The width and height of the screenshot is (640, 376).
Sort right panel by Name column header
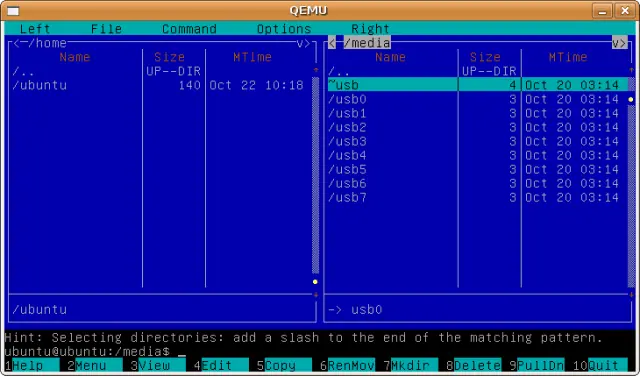(390, 57)
